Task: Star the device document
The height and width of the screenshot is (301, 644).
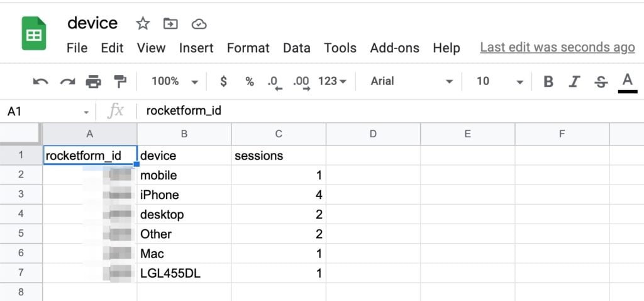Action: coord(143,24)
